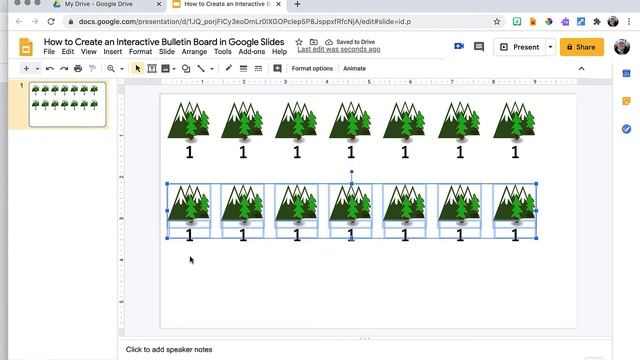Select first tree image in top row

click(189, 121)
